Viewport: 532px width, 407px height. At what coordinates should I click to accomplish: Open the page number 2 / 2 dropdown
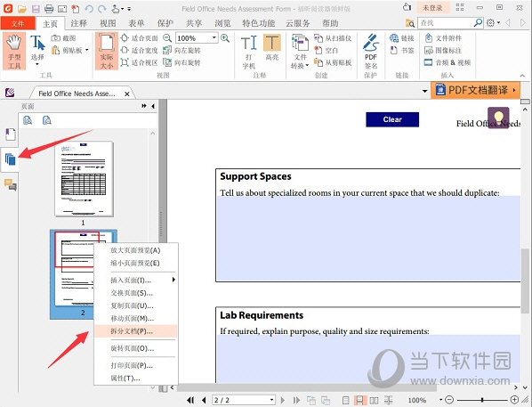pos(271,400)
